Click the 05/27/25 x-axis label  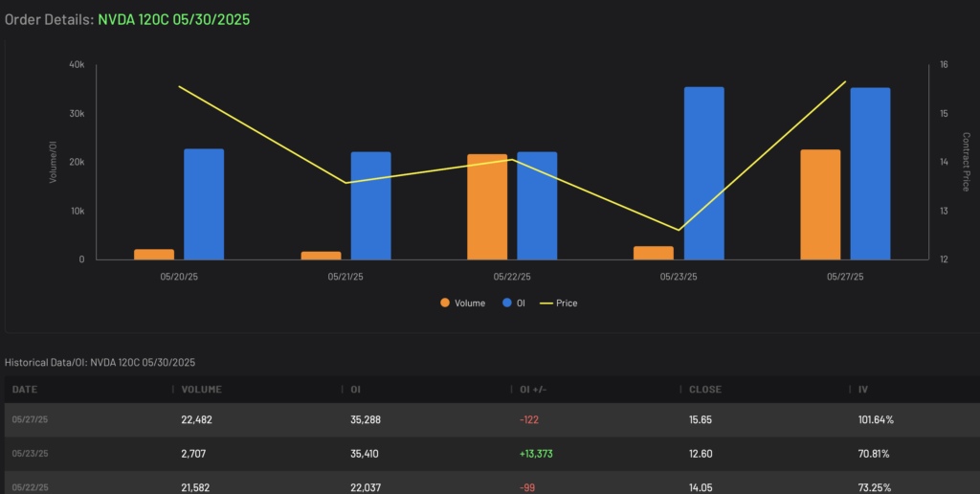click(845, 277)
